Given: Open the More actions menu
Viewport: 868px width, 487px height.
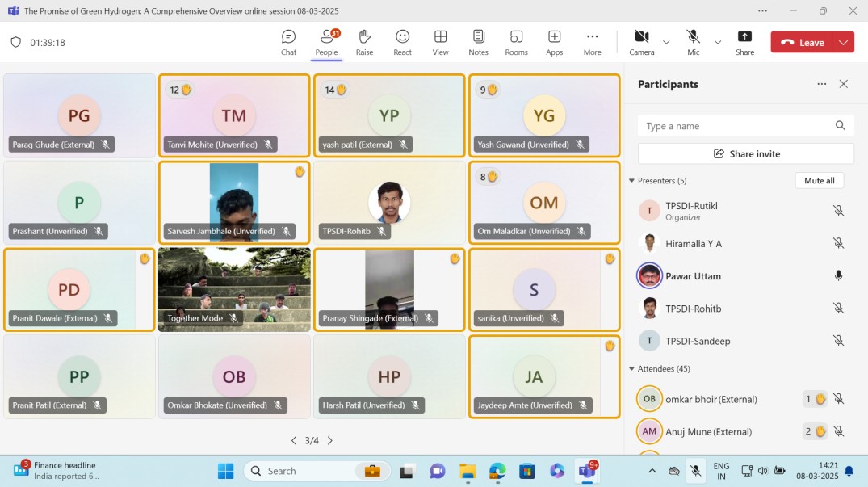Looking at the screenshot, I should coord(592,42).
